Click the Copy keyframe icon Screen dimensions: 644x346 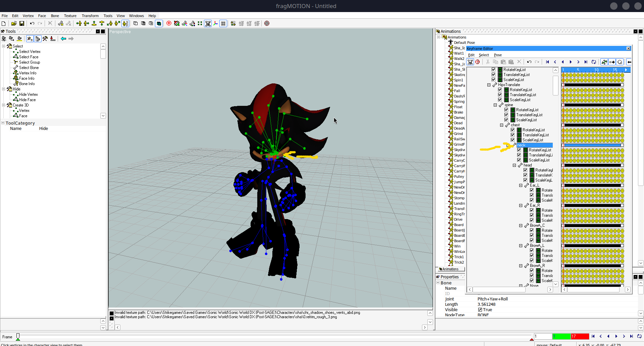click(495, 62)
